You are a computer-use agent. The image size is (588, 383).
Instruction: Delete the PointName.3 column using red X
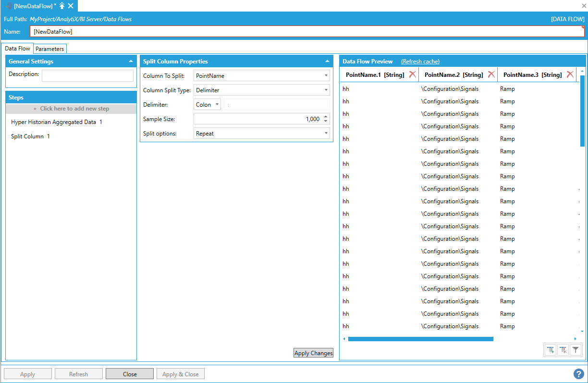click(x=570, y=74)
